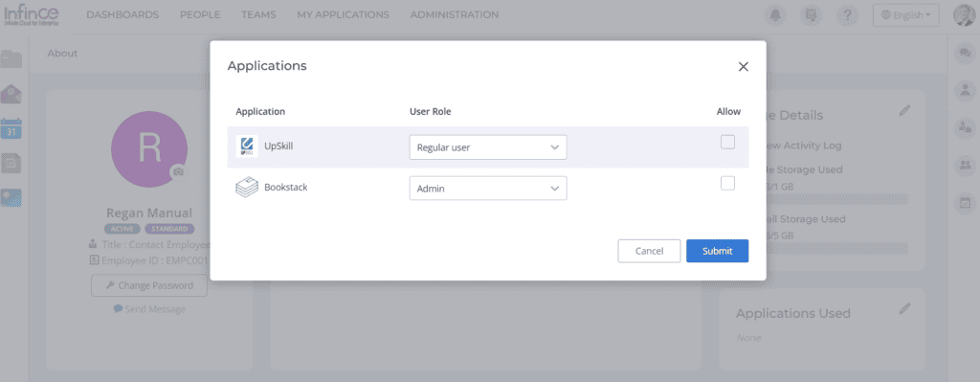This screenshot has height=382, width=980.
Task: Click the Bookstack application name
Action: pyautogui.click(x=285, y=187)
